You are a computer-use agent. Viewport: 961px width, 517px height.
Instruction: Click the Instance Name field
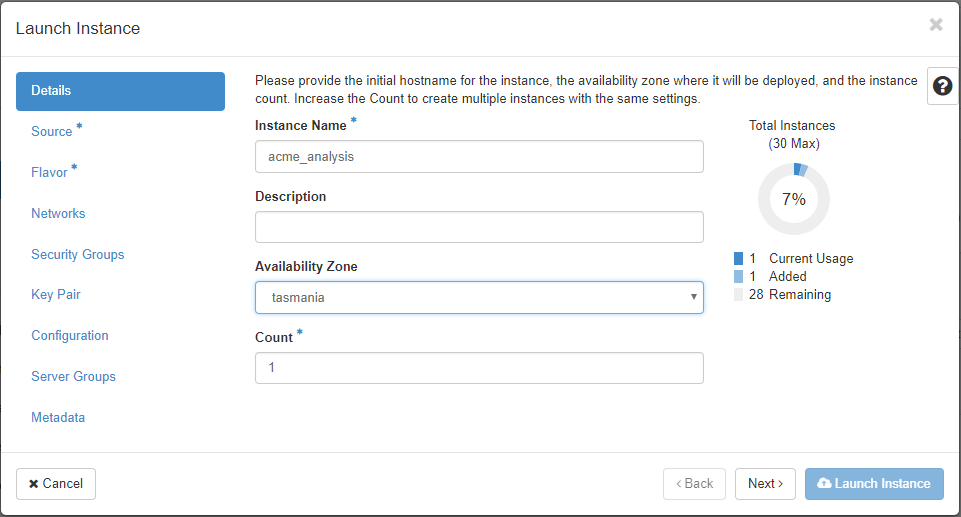pos(479,157)
